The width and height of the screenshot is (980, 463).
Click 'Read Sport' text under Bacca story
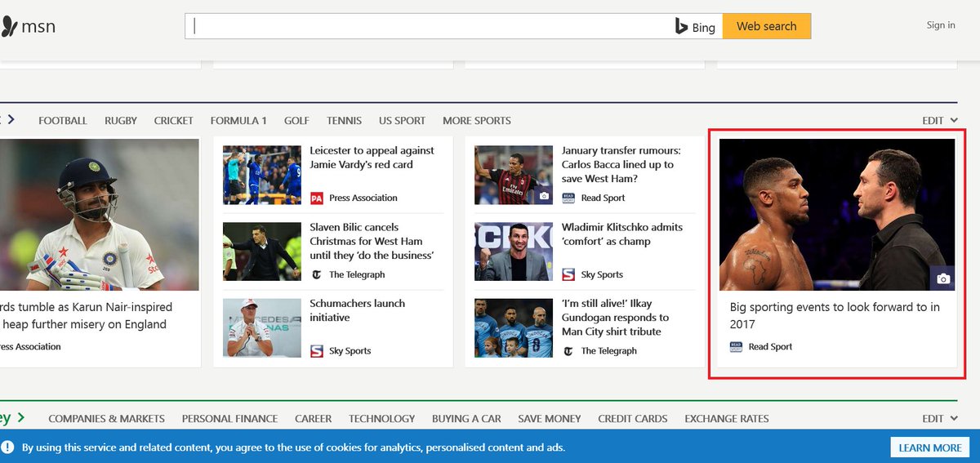(604, 198)
